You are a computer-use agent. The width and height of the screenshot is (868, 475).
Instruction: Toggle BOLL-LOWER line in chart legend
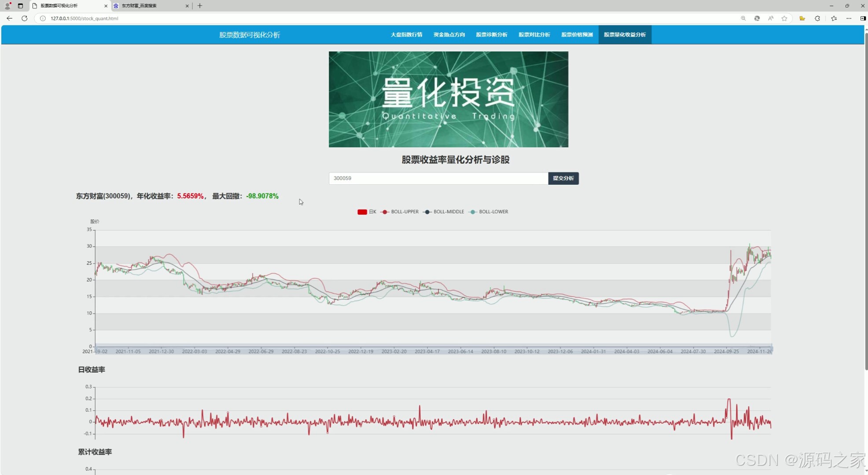tap(489, 212)
